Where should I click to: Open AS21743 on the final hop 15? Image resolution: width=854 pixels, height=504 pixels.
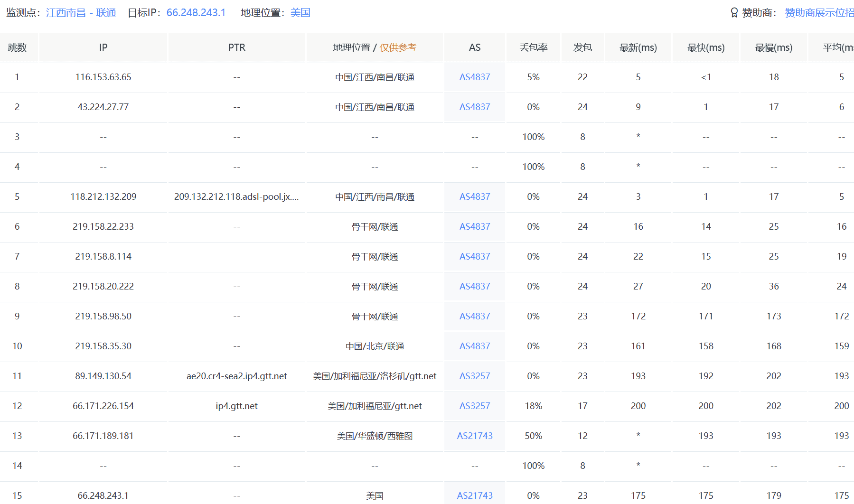[x=474, y=495]
